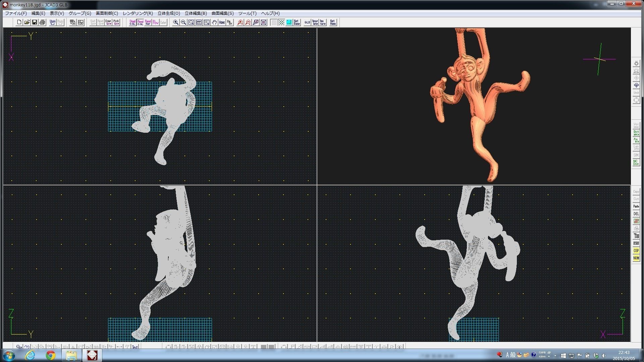Click the Zoom in magnifier icon
This screenshot has width=644, height=362.
point(175,22)
